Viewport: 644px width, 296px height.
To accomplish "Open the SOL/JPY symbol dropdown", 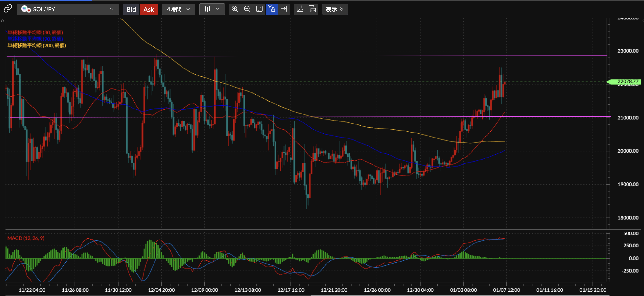I will (x=67, y=9).
